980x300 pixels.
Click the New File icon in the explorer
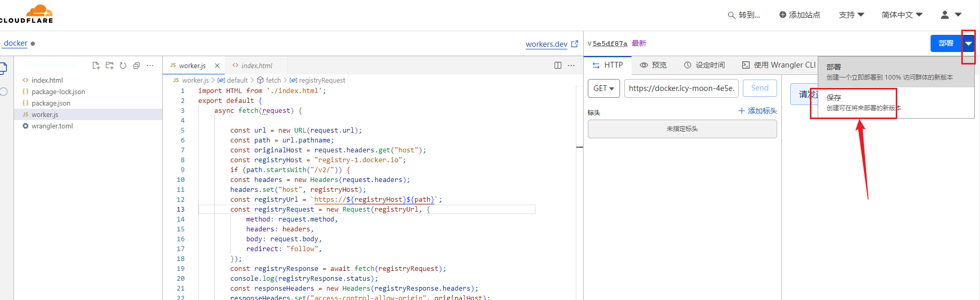click(96, 66)
